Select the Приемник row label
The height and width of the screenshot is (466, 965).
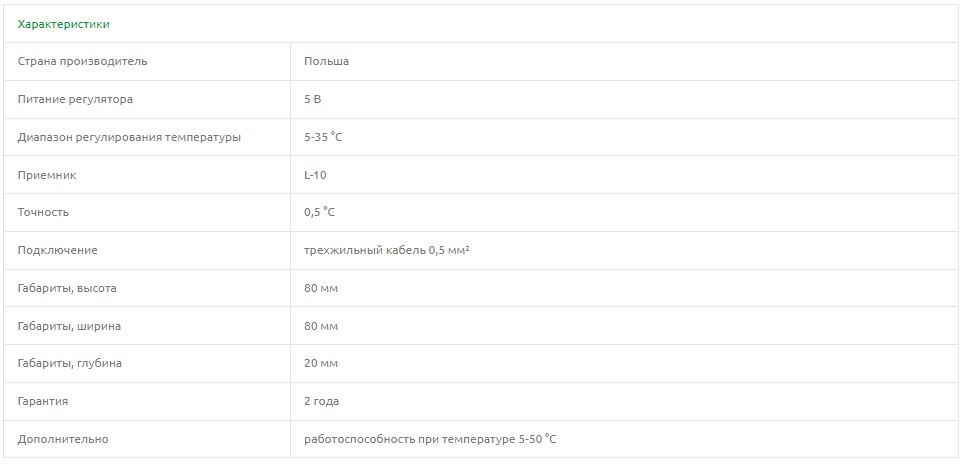(x=47, y=175)
